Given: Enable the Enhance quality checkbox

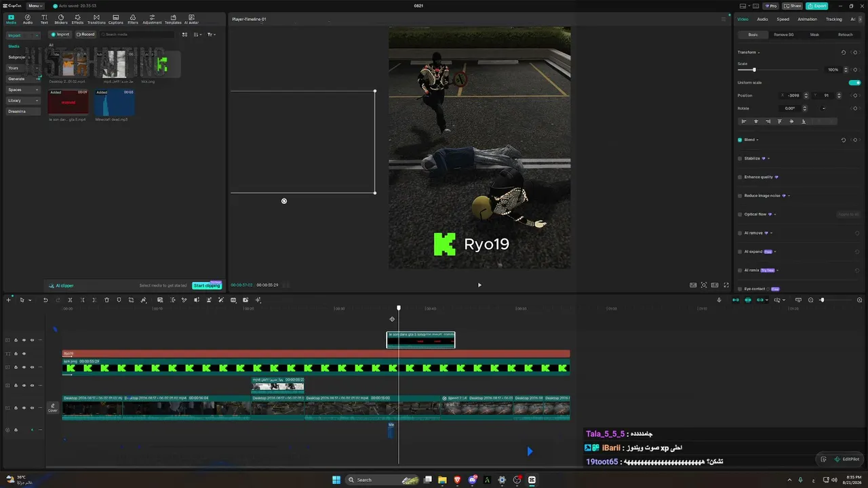Looking at the screenshot, I should (740, 177).
